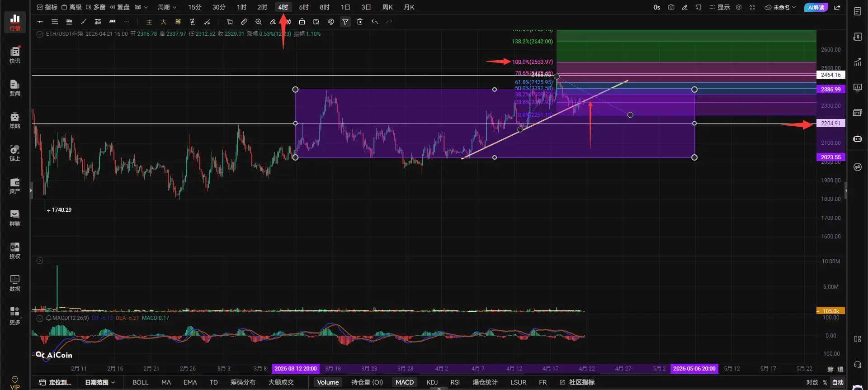Open the 授权 authorization section

(x=15, y=250)
